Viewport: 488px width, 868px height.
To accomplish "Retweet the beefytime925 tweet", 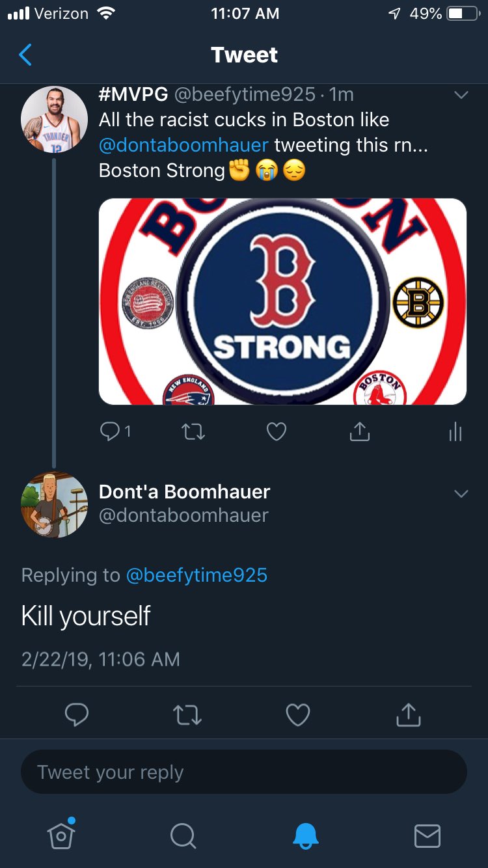I will click(x=193, y=431).
